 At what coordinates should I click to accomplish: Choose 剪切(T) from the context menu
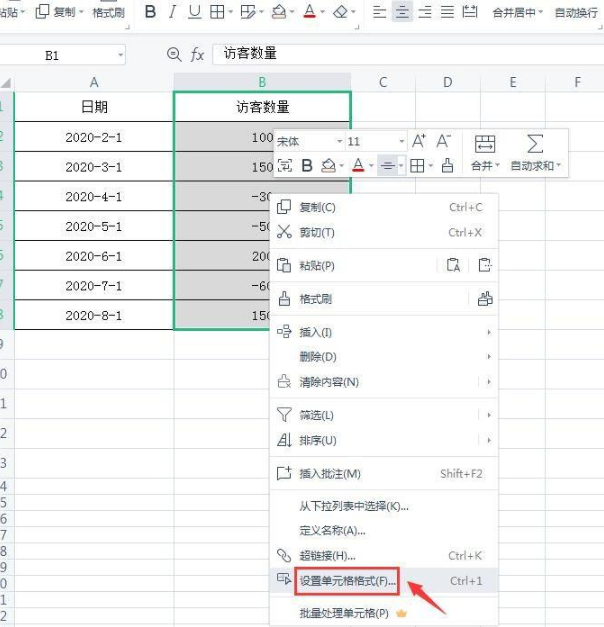(384, 232)
